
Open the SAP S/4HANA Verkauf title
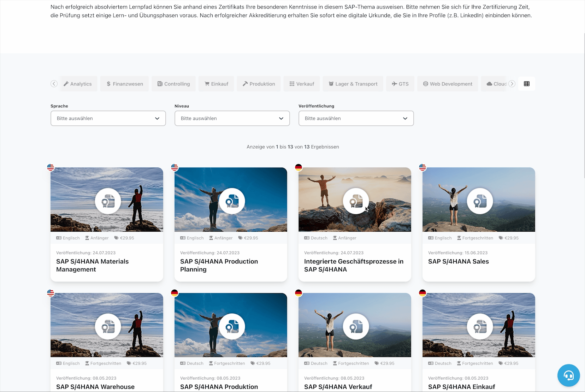338,387
